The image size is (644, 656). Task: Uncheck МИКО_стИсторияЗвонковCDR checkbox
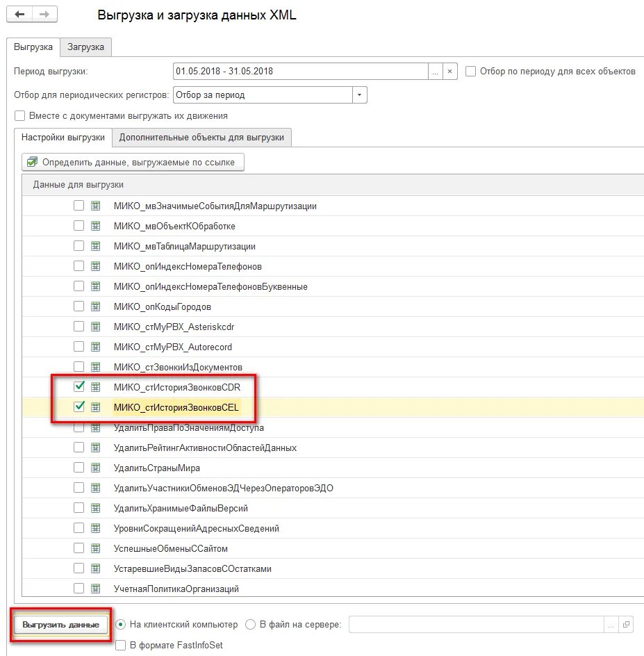pyautogui.click(x=79, y=386)
